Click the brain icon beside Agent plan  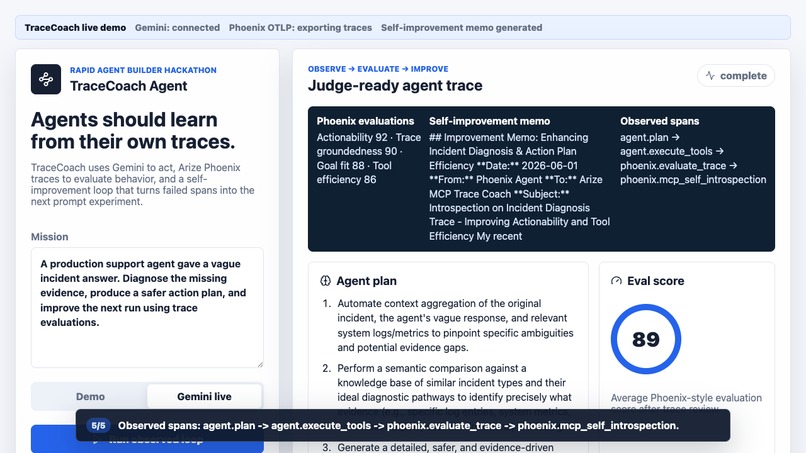[325, 281]
